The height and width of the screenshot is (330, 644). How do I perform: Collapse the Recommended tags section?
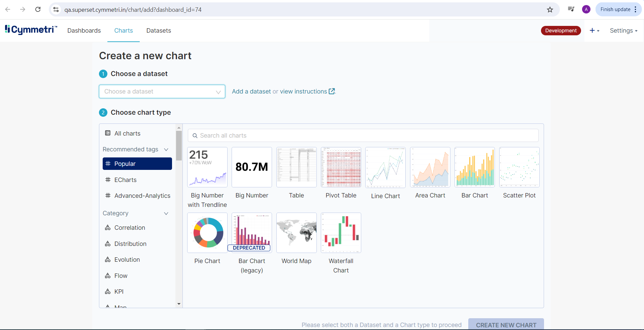tap(166, 149)
